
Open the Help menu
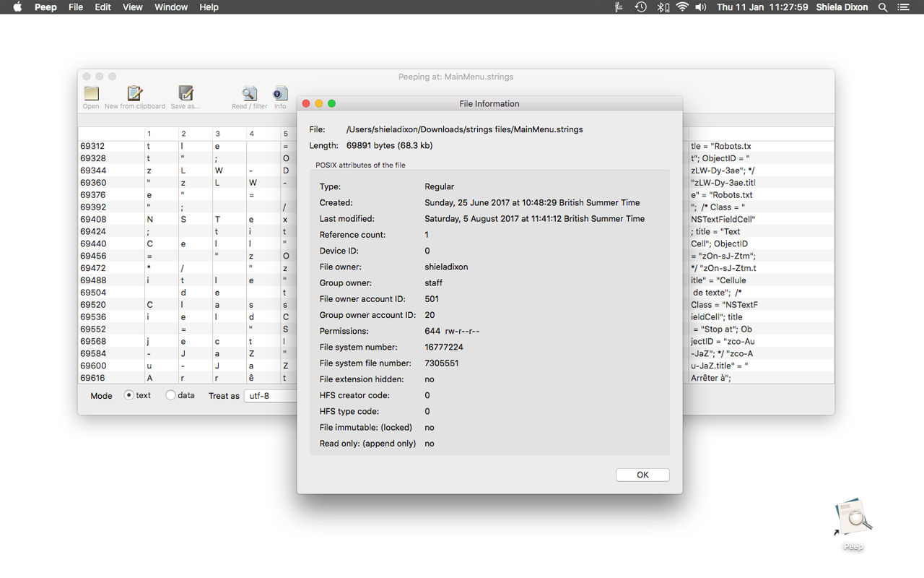209,7
